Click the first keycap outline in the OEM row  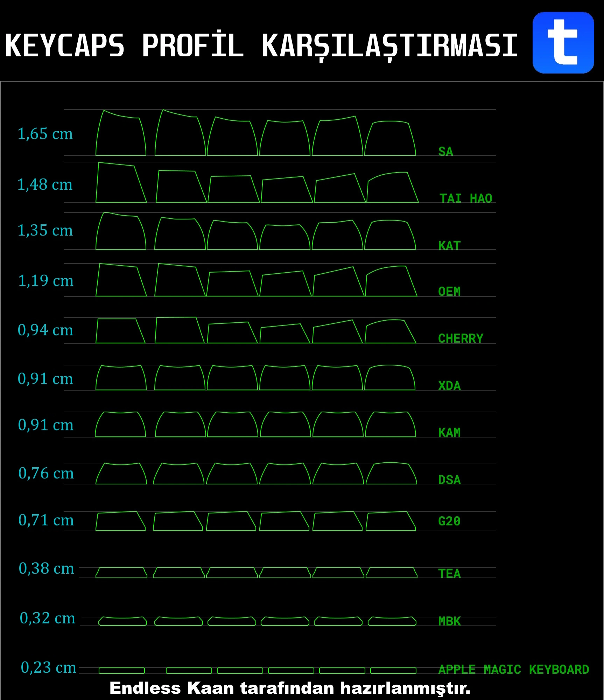[121, 280]
